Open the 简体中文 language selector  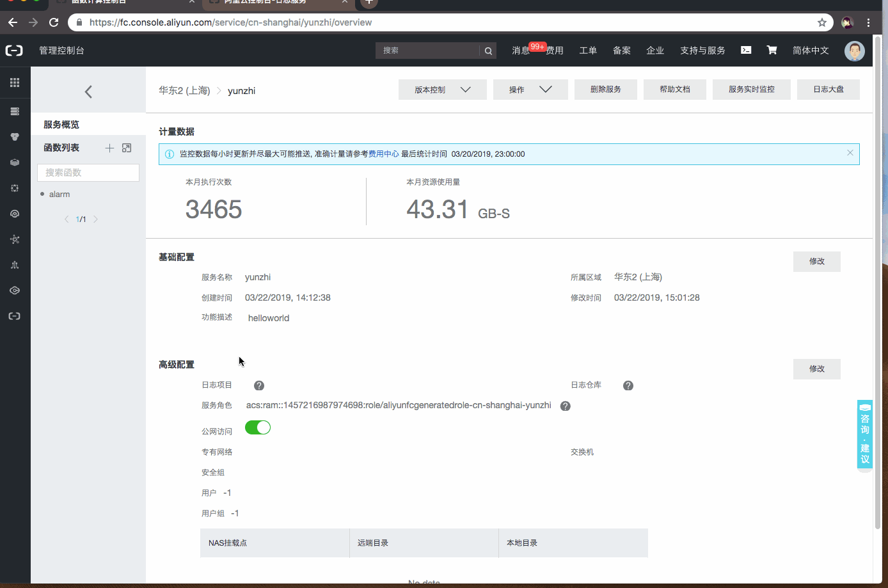click(x=811, y=51)
